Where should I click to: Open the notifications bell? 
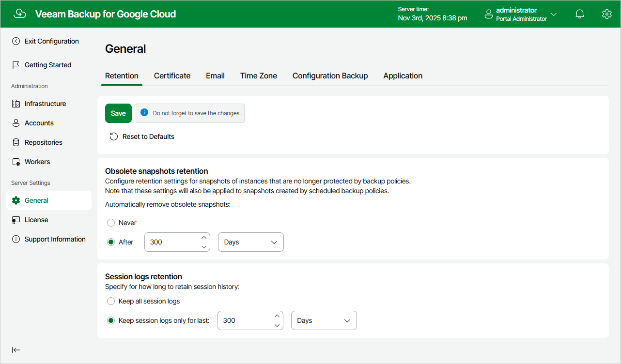[580, 14]
